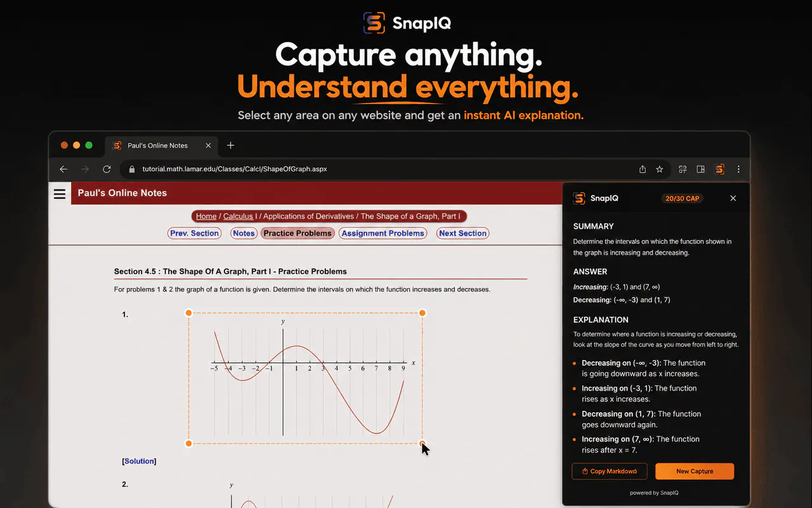Screen dimensions: 812x508
Task: Open the hamburger menu on Paul's Notes
Action: point(60,194)
